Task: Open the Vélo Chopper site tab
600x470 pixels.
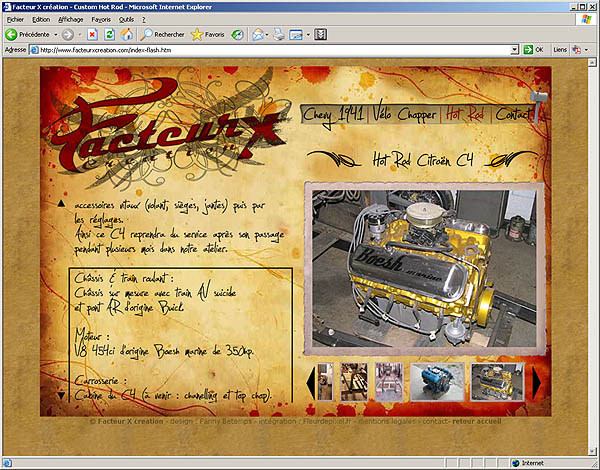Action: 404,114
